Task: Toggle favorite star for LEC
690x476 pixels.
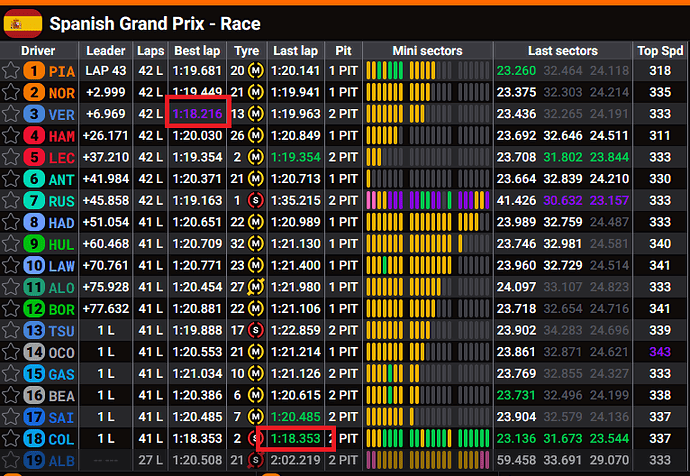Action: pos(11,157)
